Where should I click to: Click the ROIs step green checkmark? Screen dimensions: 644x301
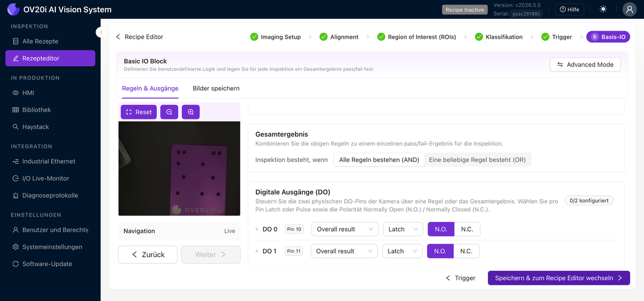pyautogui.click(x=381, y=37)
